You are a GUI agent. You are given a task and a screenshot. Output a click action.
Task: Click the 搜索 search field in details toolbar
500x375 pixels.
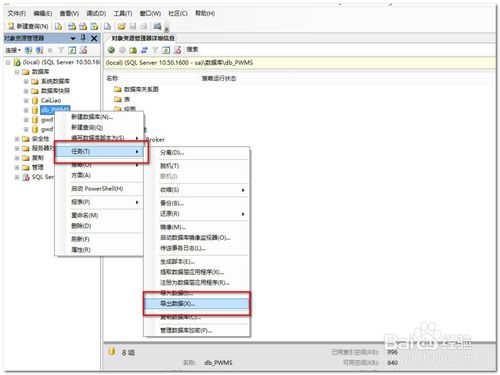[192, 50]
